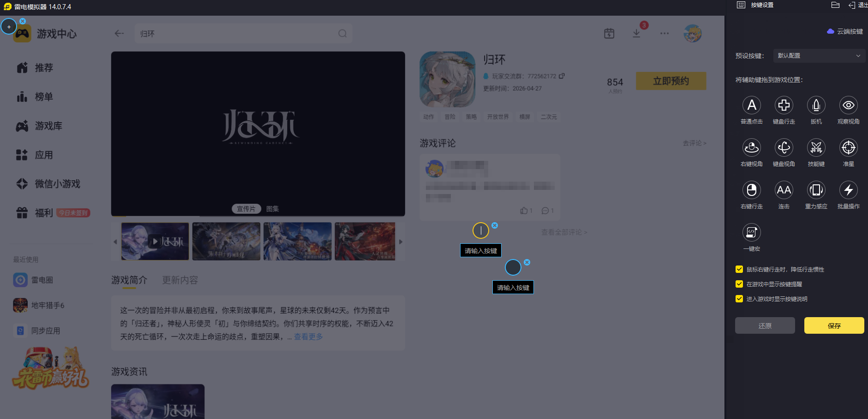Select the 技能键 crossed swords icon
This screenshot has width=868, height=419.
point(816,148)
